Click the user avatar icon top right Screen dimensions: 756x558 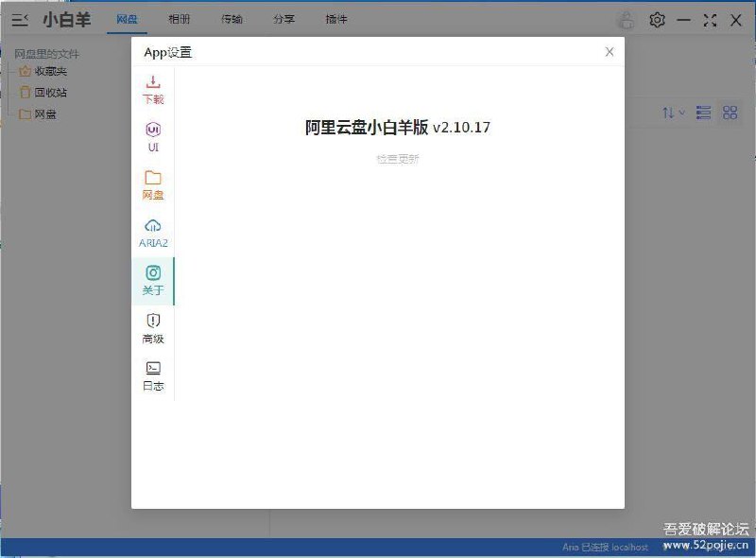click(x=626, y=19)
